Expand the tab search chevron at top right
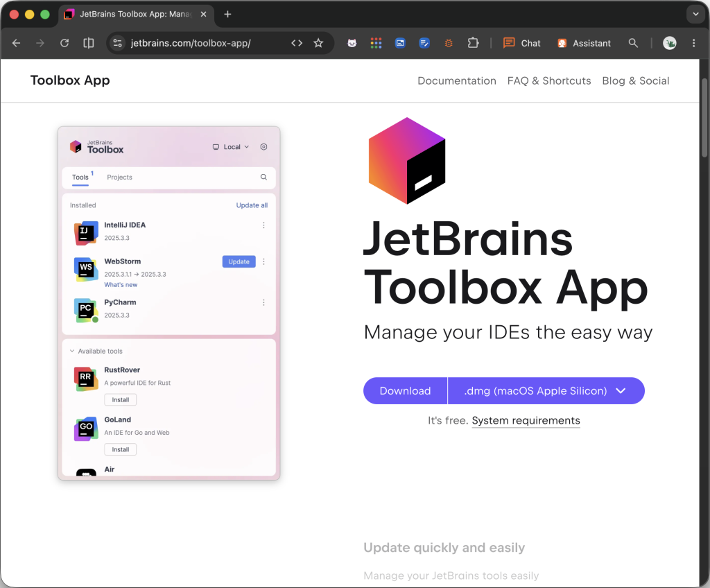 695,15
